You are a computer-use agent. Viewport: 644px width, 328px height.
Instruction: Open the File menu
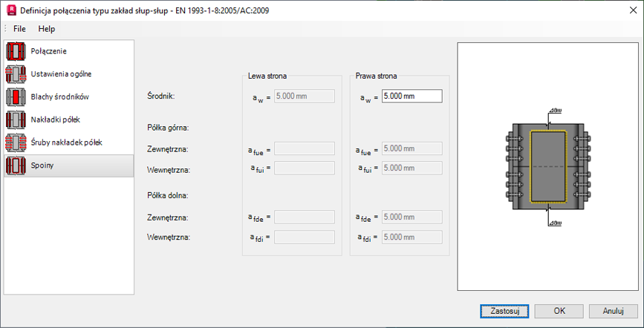pyautogui.click(x=19, y=29)
